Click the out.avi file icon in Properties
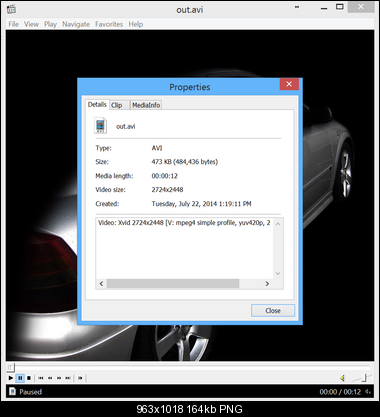The image size is (380, 417). [x=101, y=126]
